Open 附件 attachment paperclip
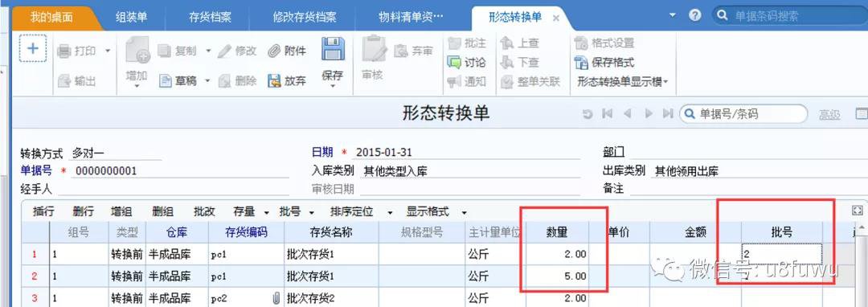Image resolution: width=868 pixels, height=307 pixels. 275,51
